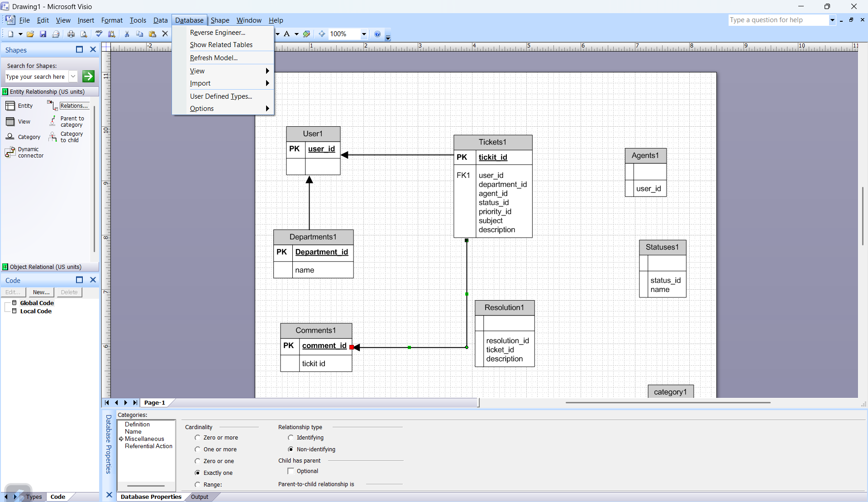Click the Type a question for help box
The width and height of the screenshot is (868, 502).
(777, 20)
